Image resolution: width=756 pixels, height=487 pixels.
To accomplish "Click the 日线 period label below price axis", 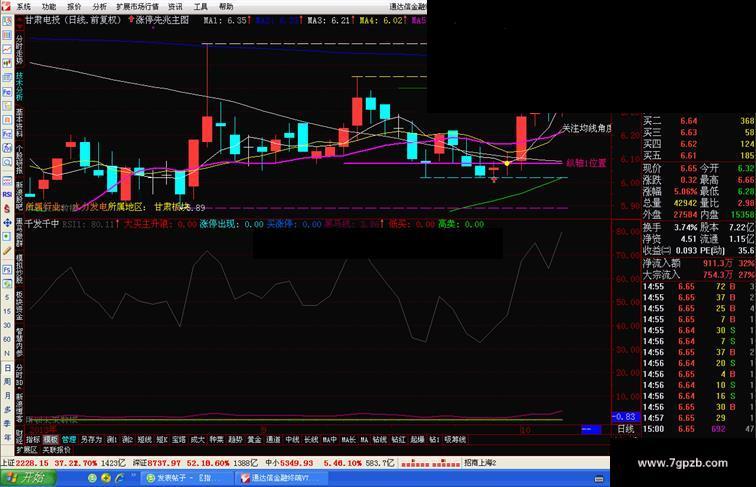I will click(625, 429).
